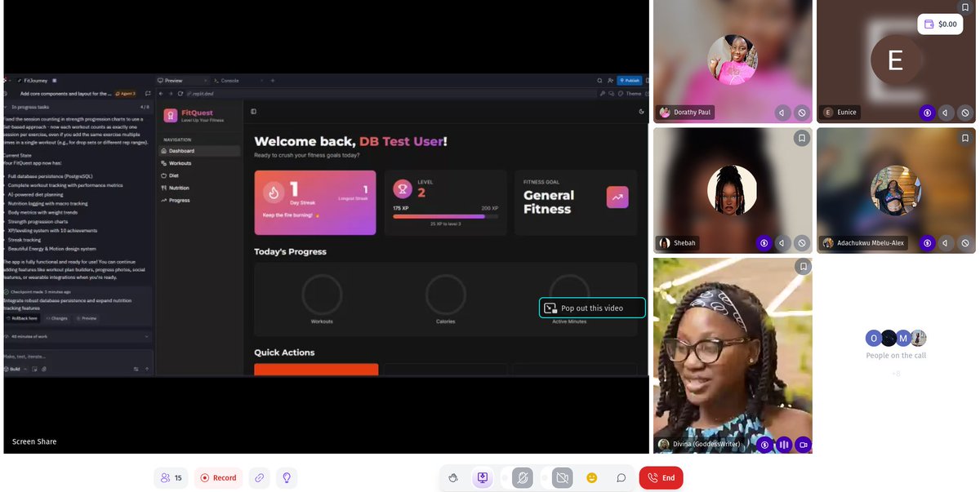
Task: Send a tip to Eunice via dollar icon
Action: (927, 113)
